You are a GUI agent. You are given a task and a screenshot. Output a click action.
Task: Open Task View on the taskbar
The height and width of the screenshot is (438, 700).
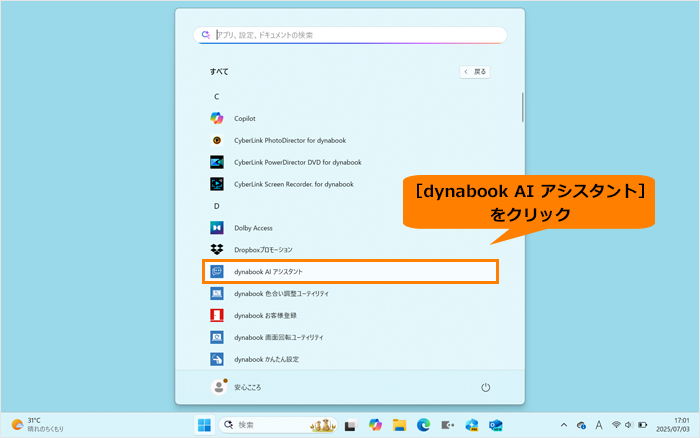click(x=350, y=425)
